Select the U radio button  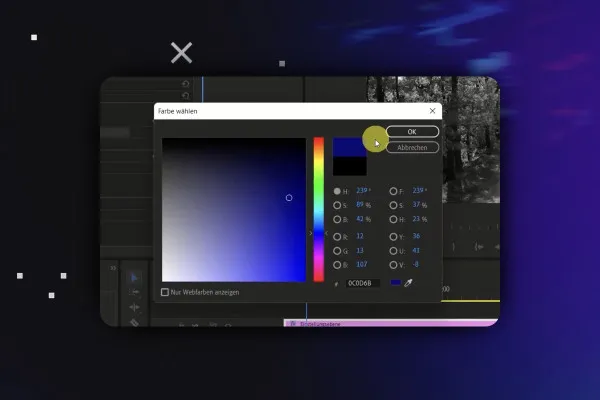(393, 251)
